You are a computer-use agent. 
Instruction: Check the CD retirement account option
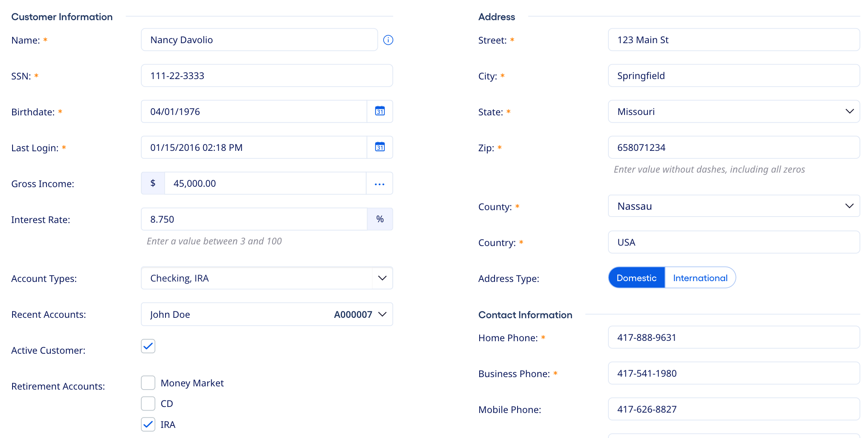tap(148, 403)
